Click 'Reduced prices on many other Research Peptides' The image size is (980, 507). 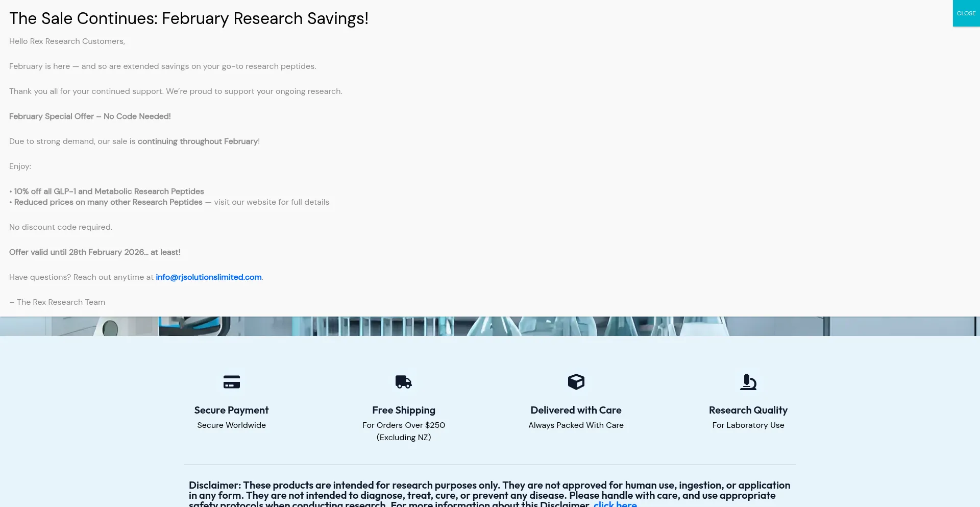point(108,202)
